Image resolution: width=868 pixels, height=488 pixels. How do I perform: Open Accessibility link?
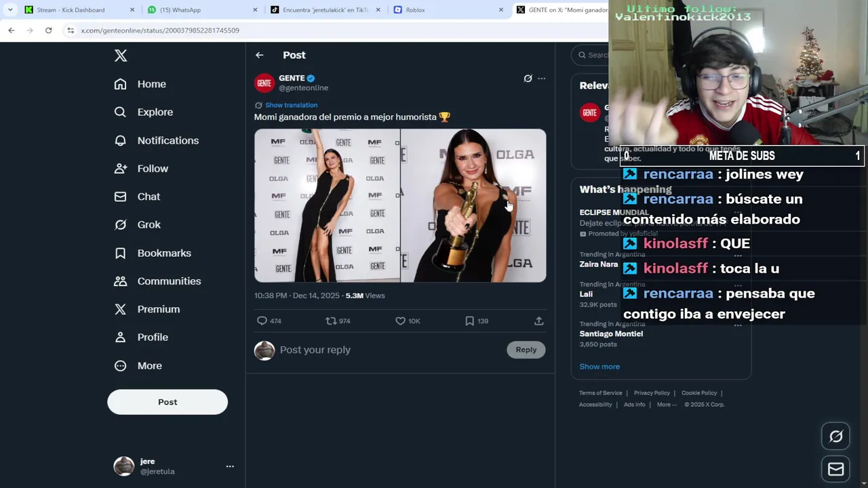tap(595, 405)
